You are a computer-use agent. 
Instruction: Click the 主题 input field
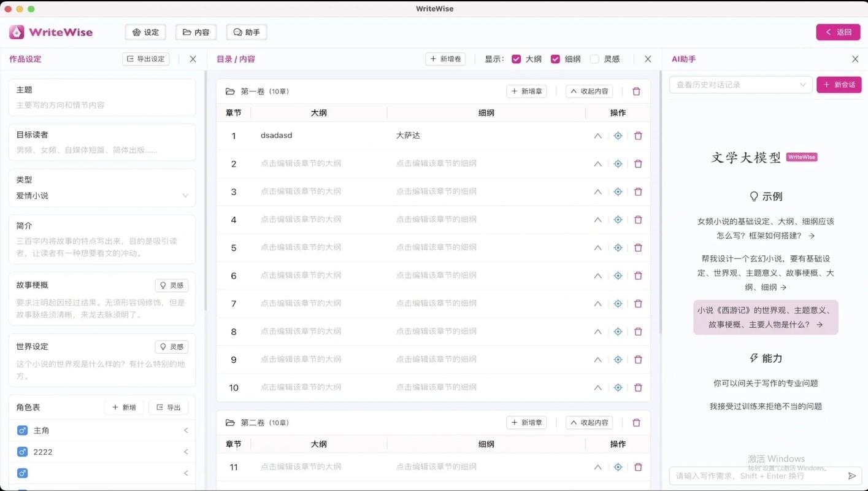pyautogui.click(x=102, y=105)
